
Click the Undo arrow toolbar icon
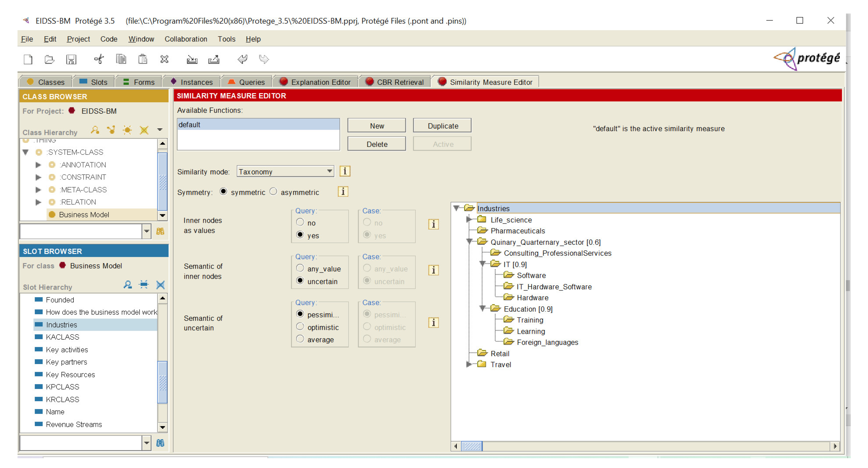242,60
